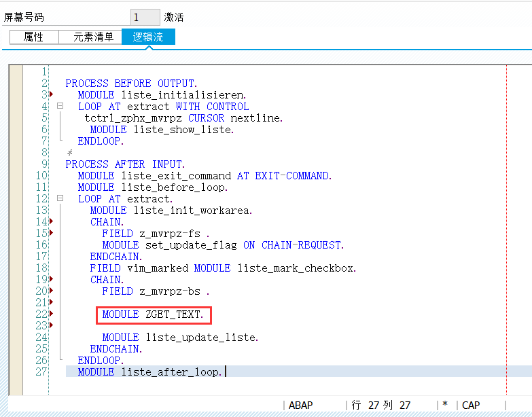Image resolution: width=532 pixels, height=417 pixels.
Task: Switch to the 属性 tab
Action: pyautogui.click(x=34, y=37)
